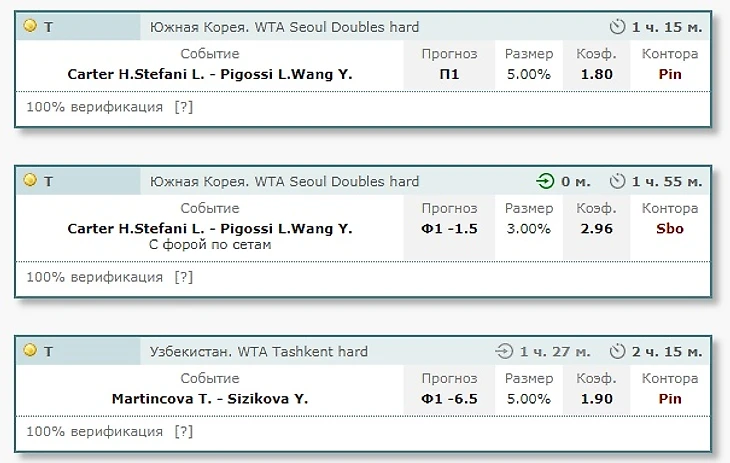The width and height of the screenshot is (730, 463).
Task: Open the Carter–Pigossi event with set handicap
Action: pyautogui.click(x=210, y=229)
